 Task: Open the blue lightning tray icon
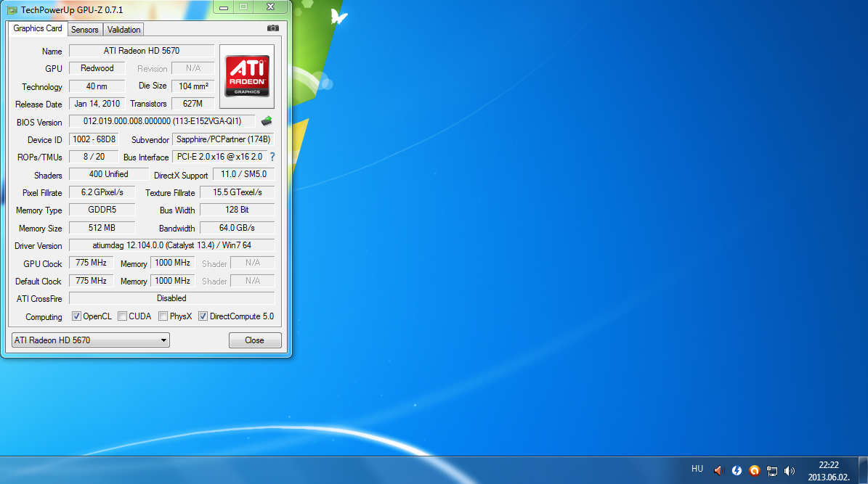pyautogui.click(x=737, y=471)
